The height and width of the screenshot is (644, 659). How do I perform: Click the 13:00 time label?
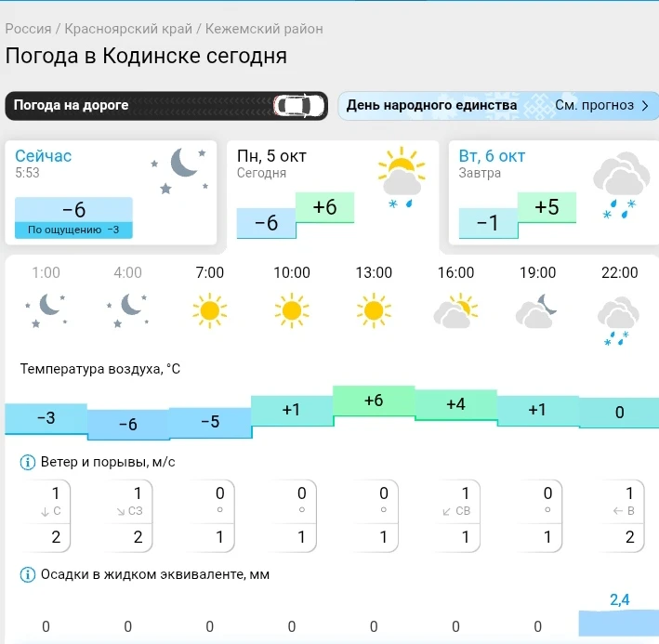pos(374,272)
